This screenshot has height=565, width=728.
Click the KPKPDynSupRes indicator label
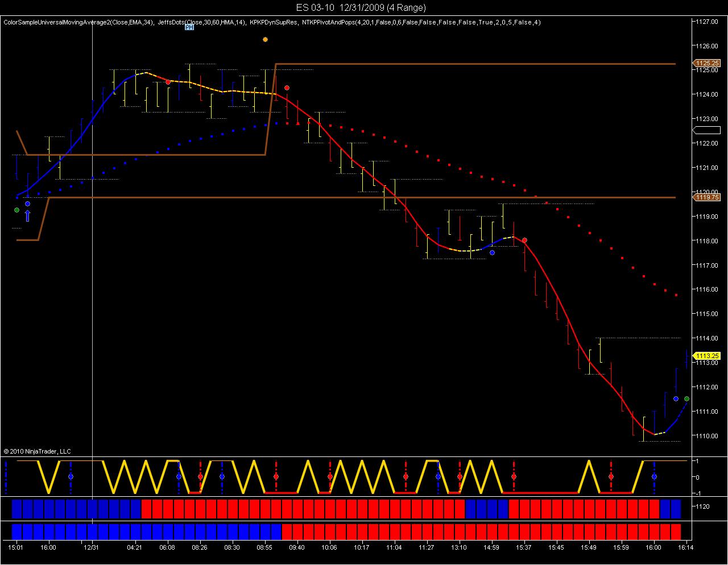pos(273,22)
